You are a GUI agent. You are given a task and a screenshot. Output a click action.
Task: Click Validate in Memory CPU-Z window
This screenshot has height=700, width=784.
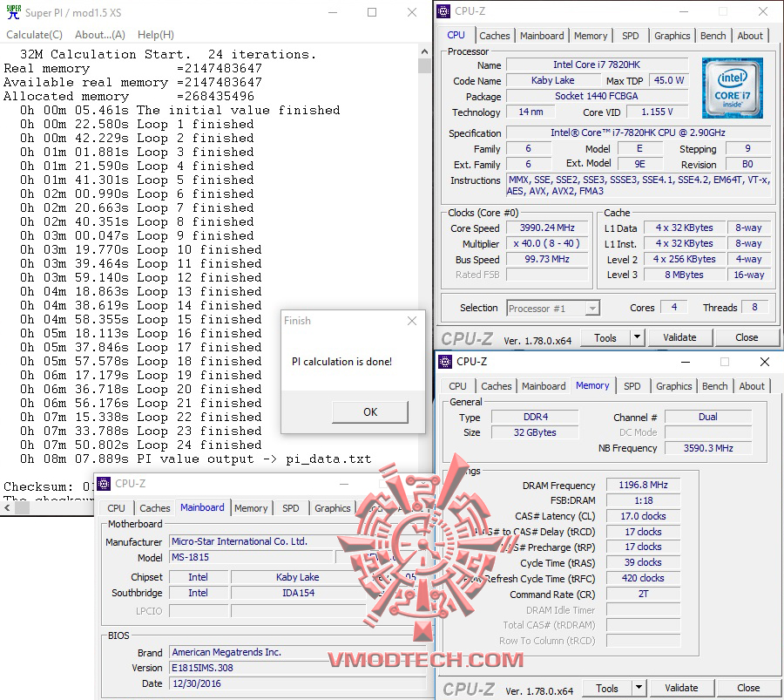(x=681, y=689)
